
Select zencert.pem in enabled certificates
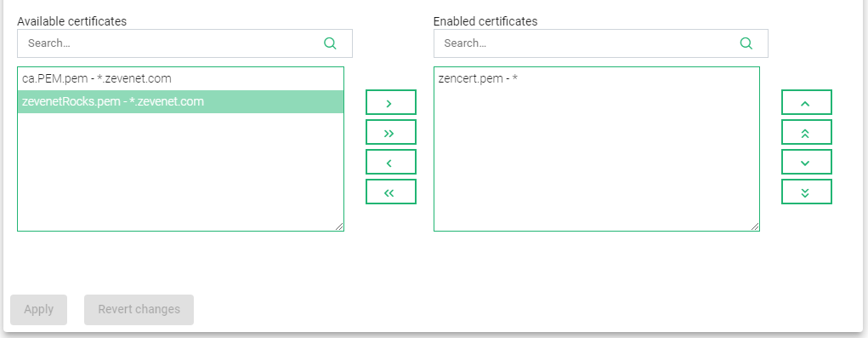click(x=597, y=78)
